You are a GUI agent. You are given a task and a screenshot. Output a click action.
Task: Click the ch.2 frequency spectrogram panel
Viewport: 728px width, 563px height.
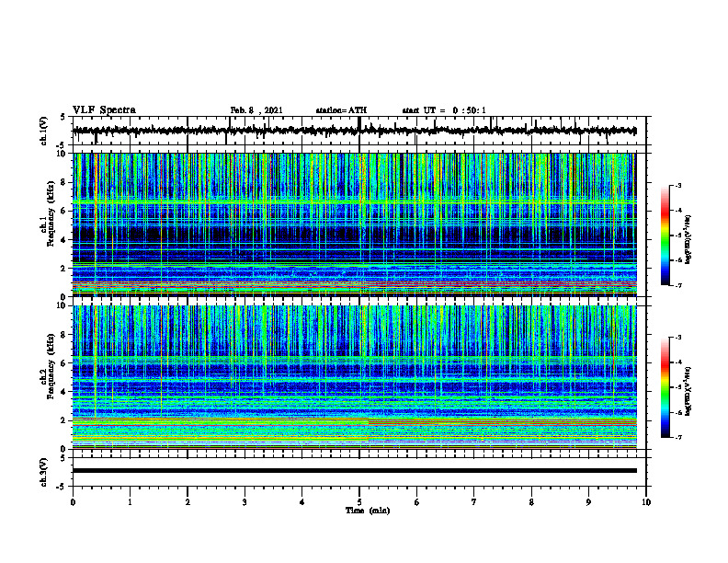pos(355,377)
